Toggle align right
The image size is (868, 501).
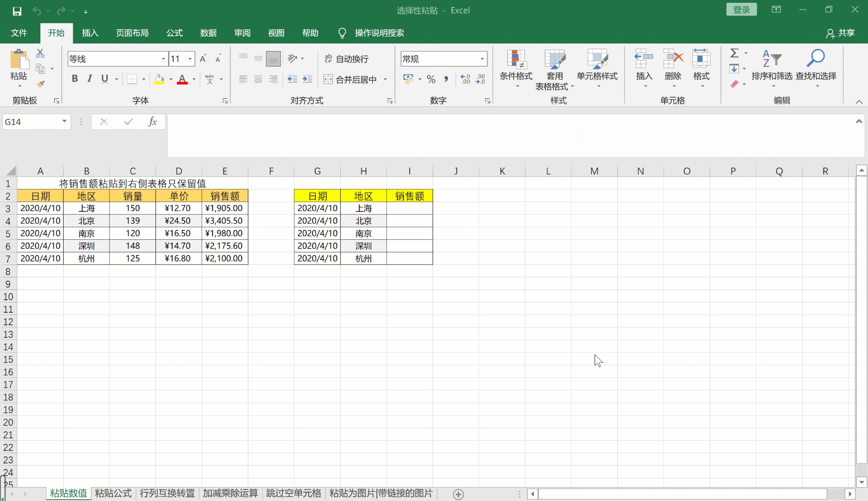tap(273, 79)
